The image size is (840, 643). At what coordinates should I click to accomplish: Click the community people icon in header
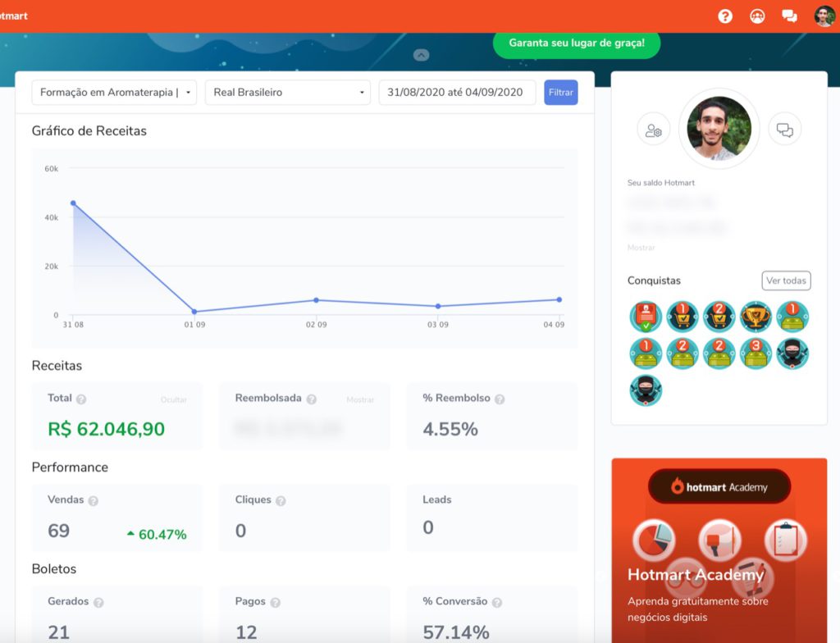click(757, 16)
